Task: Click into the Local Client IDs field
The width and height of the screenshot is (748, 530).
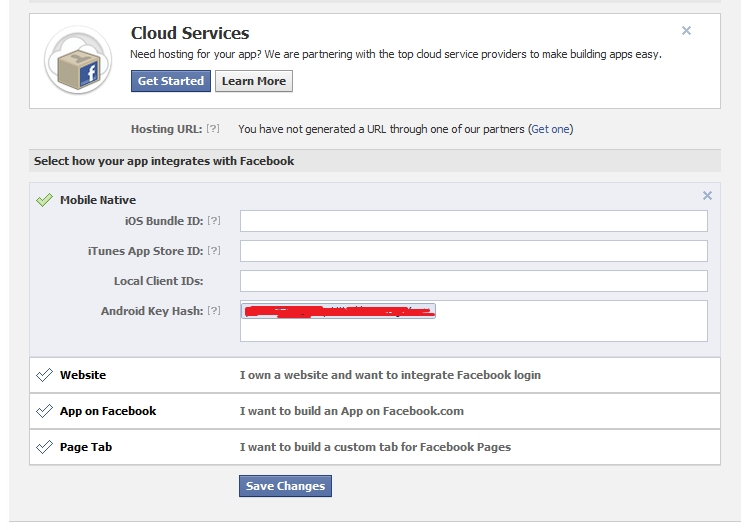Action: 473,281
